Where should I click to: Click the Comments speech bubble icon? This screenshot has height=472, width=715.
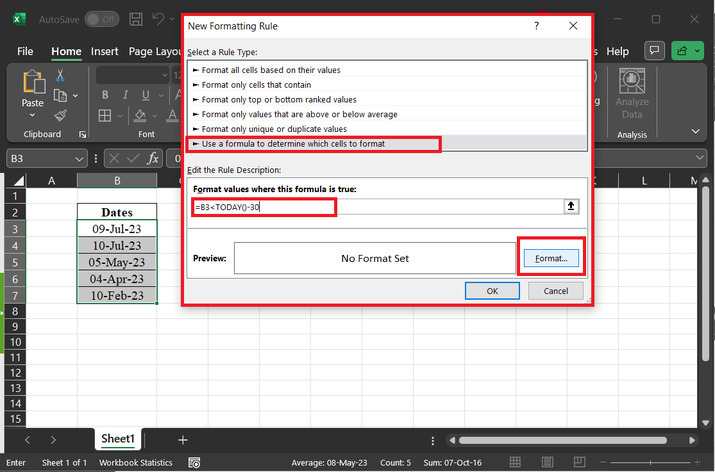pos(654,51)
